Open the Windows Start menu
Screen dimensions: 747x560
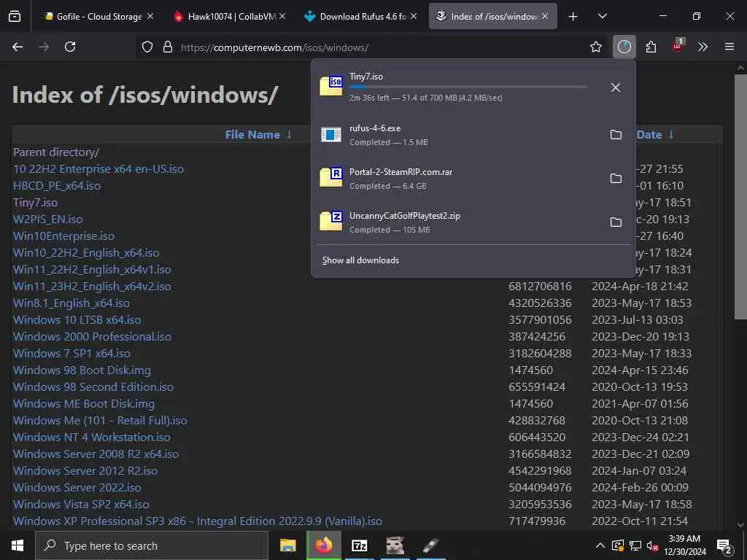coord(18,545)
